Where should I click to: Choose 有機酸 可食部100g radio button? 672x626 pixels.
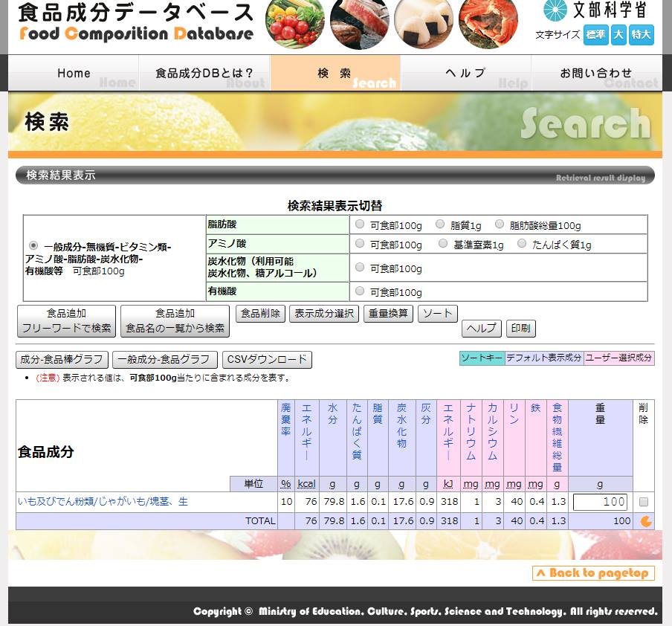[360, 292]
